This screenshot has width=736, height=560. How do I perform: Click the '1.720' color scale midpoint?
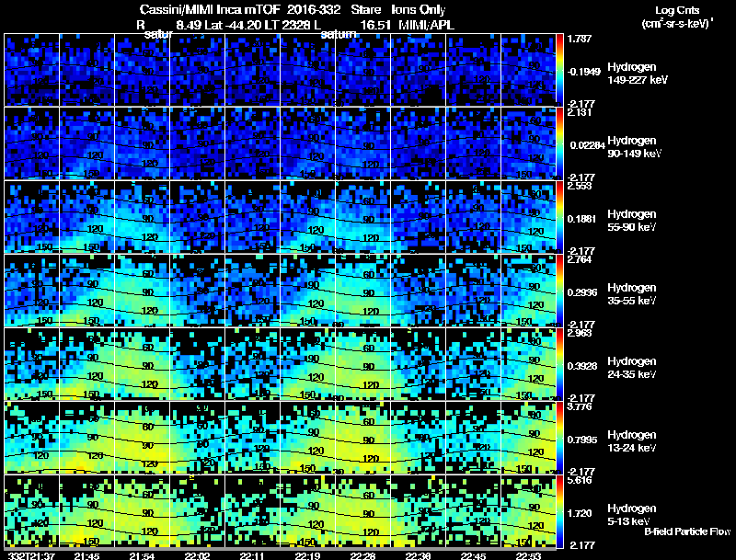coord(580,514)
